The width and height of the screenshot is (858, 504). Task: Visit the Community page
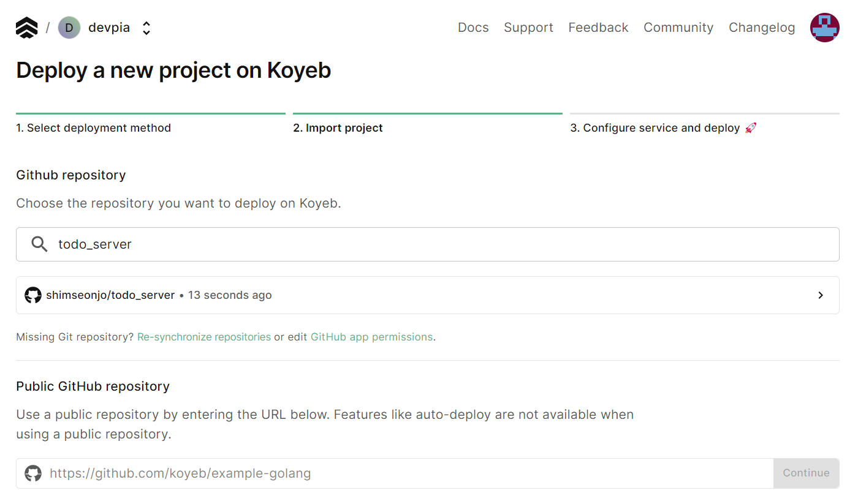click(x=678, y=28)
